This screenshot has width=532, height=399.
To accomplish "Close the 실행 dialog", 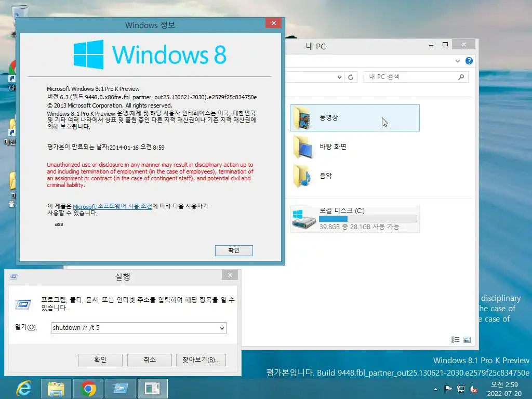I will click(230, 275).
